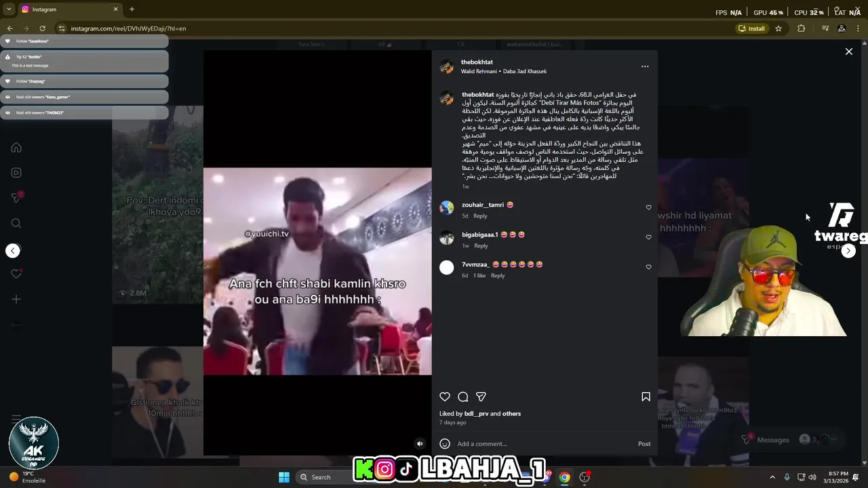The width and height of the screenshot is (868, 488).
Task: Like zouhair__tamri's comment
Action: (648, 207)
